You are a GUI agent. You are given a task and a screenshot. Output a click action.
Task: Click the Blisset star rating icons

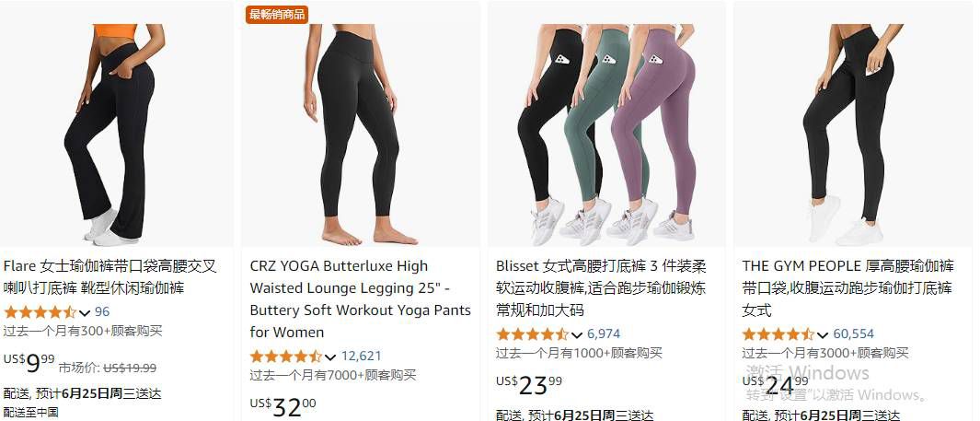[x=533, y=334]
